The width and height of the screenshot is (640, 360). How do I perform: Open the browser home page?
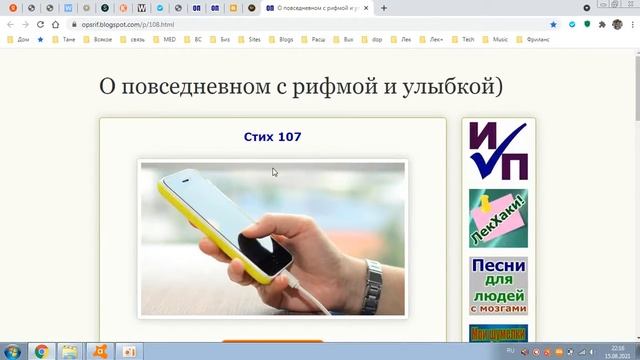[x=56, y=24]
